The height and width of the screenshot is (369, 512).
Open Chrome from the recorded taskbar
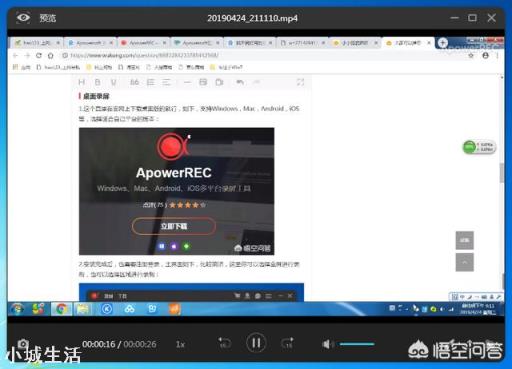[x=61, y=309]
